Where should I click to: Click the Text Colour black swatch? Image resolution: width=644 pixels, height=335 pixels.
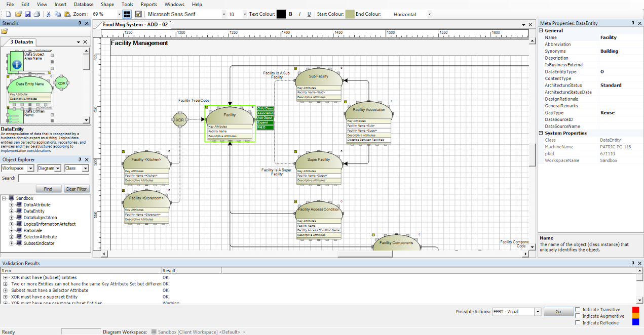click(x=281, y=14)
